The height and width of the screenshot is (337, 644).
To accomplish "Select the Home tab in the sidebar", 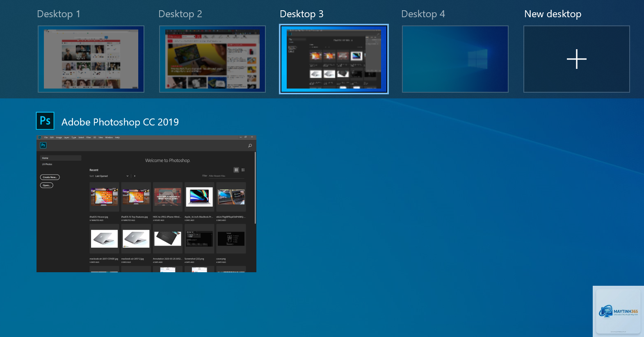I will 61,158.
